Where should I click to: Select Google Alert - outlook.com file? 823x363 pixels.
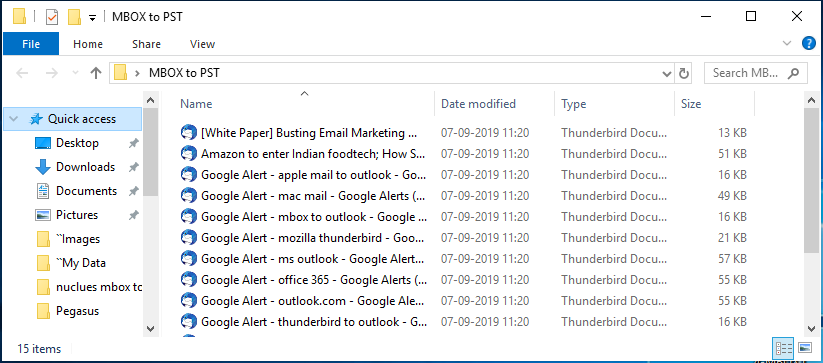point(312,301)
